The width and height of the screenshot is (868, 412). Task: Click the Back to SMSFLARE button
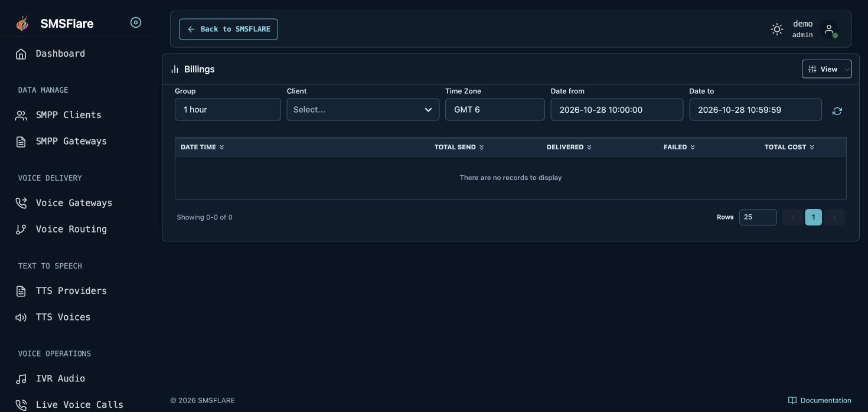(229, 29)
